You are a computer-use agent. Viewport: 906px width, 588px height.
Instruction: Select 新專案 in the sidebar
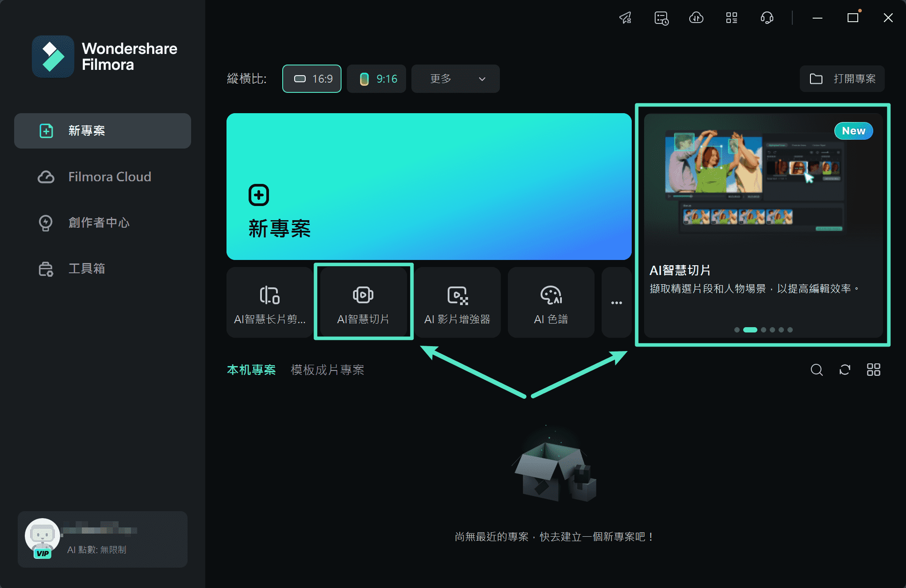pyautogui.click(x=103, y=131)
